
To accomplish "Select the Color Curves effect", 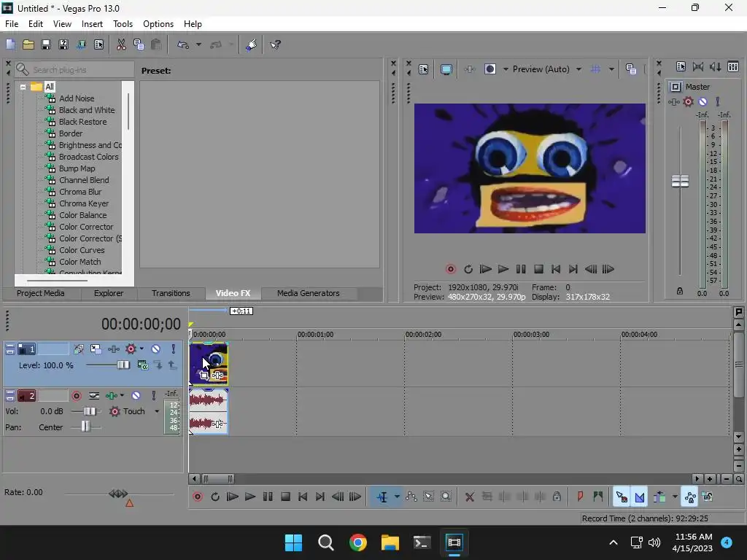I will (x=82, y=251).
